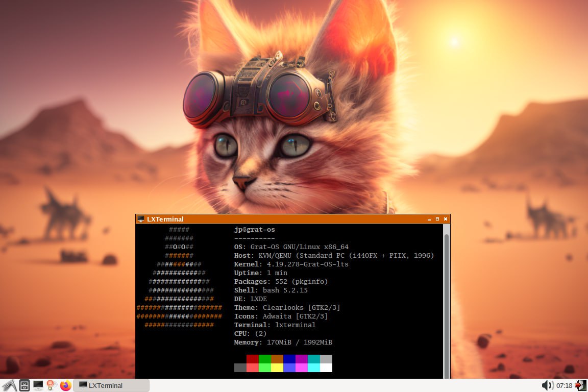Minimize the LXTerminal window

pyautogui.click(x=429, y=219)
